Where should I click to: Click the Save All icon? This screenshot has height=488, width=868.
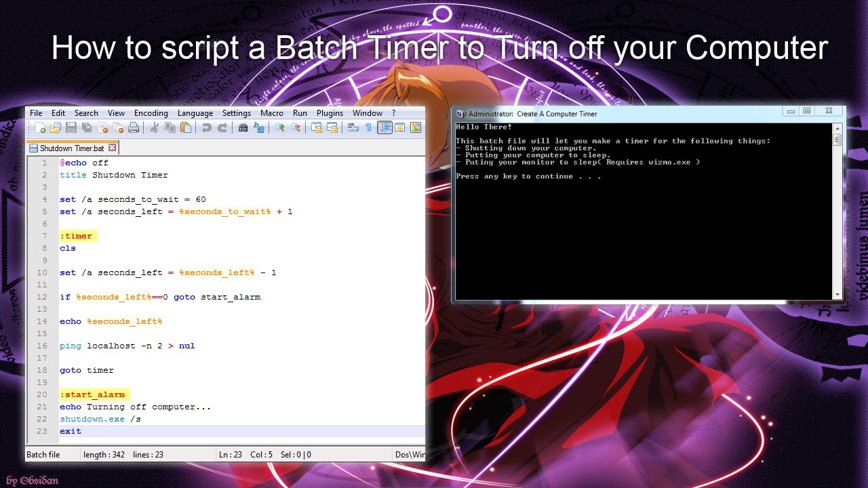coord(87,127)
